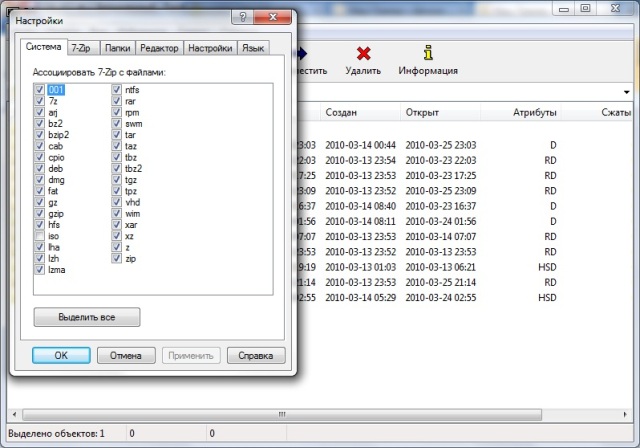Confirm settings with OK button
This screenshot has height=448, width=640.
[61, 355]
